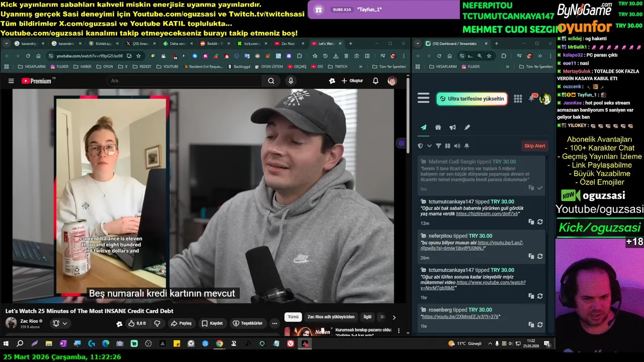Open the Streamlabs apps grid icon

518,99
